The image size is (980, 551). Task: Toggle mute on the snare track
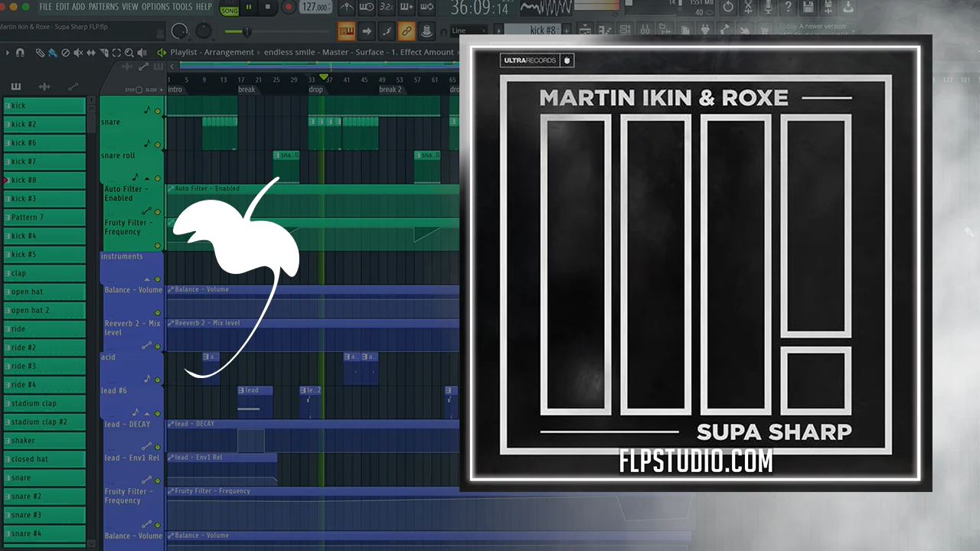[x=158, y=144]
